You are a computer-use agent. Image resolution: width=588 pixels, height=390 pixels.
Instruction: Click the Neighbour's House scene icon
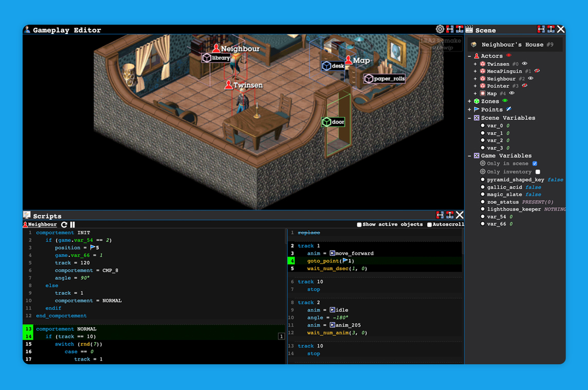pyautogui.click(x=474, y=44)
